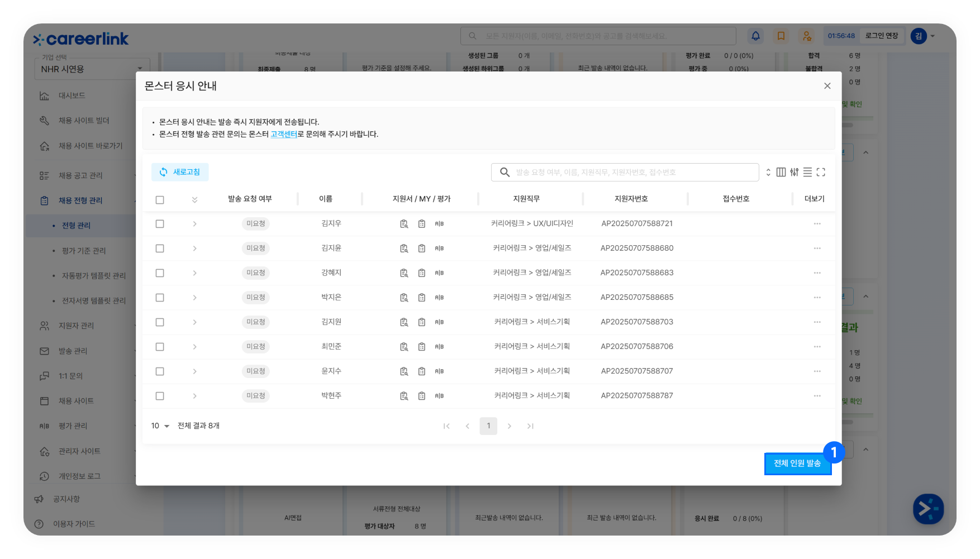Expand all rows with header double-chevron
Screen dimensions: 980x559
[x=194, y=199]
